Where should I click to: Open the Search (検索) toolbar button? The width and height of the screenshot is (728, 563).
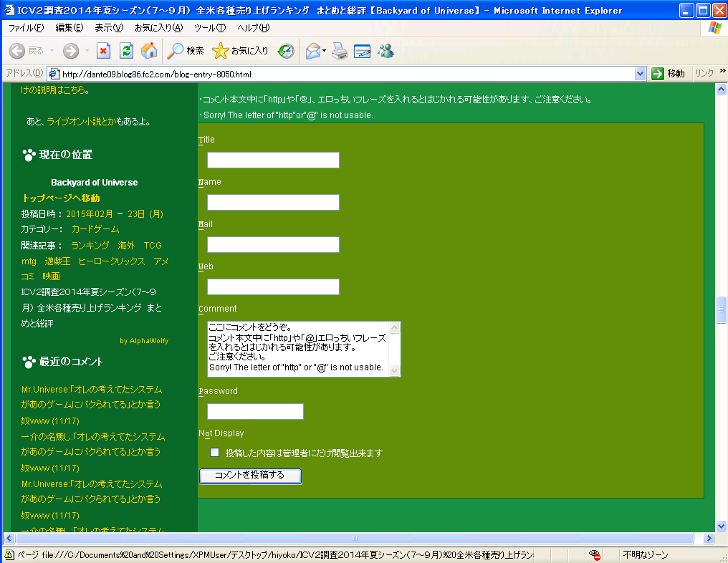coord(186,51)
